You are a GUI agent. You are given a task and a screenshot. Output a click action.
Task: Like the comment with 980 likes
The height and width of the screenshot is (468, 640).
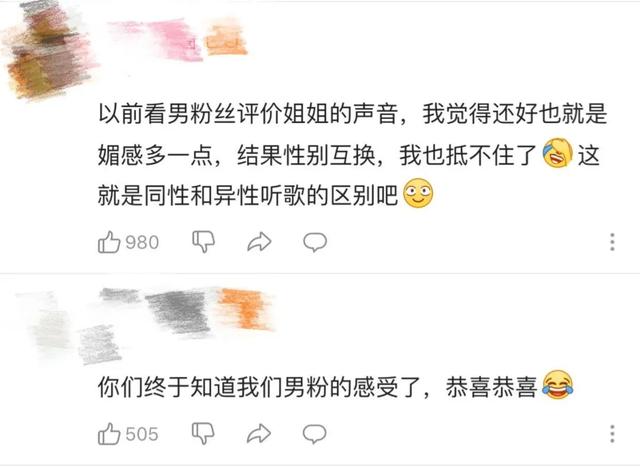(x=109, y=242)
